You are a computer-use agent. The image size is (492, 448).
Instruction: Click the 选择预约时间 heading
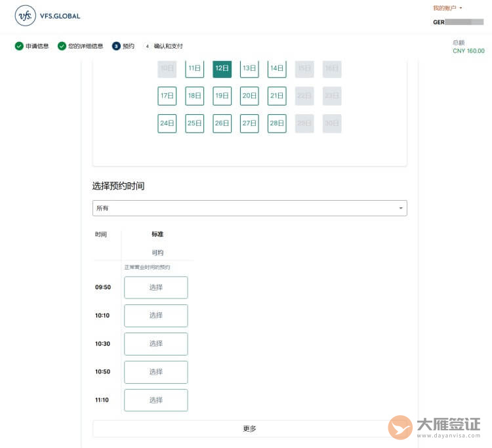(118, 186)
